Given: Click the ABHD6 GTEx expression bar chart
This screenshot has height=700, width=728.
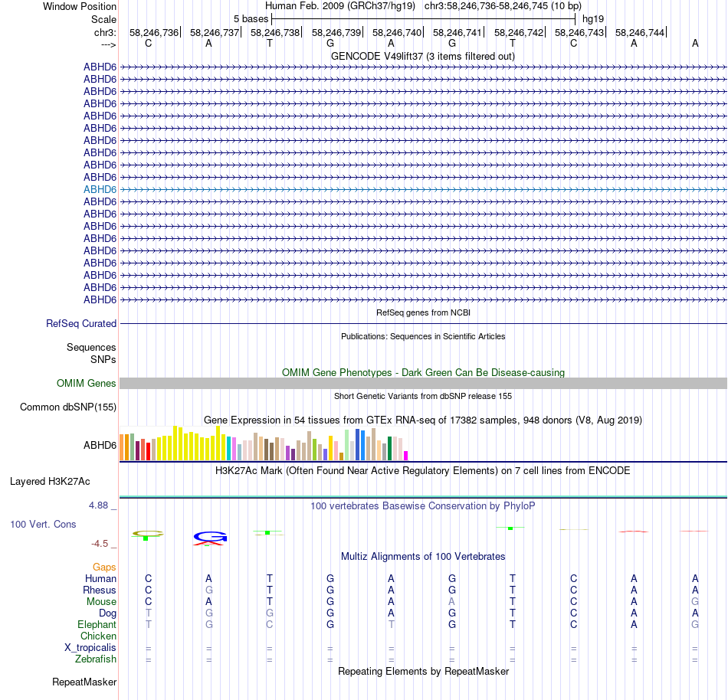Looking at the screenshot, I should tap(264, 443).
